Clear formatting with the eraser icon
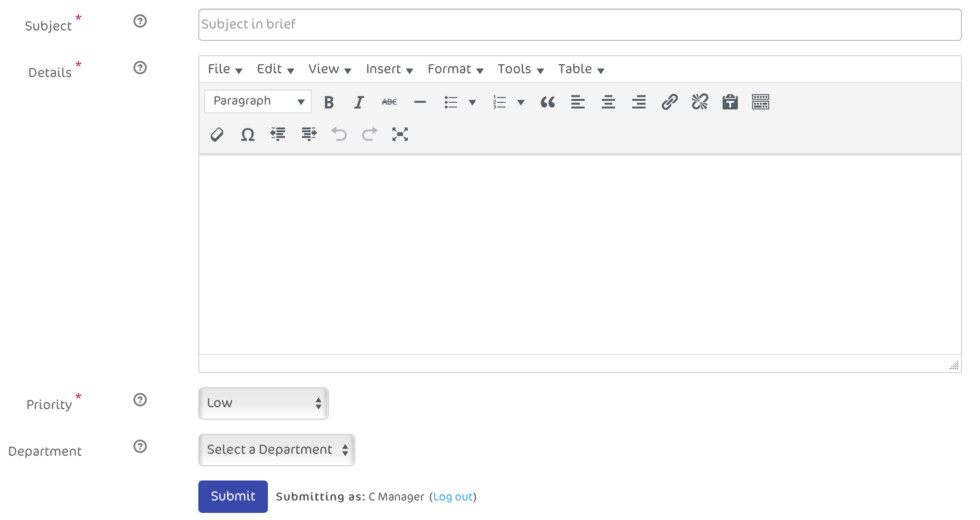This screenshot has width=980, height=520. coord(217,134)
